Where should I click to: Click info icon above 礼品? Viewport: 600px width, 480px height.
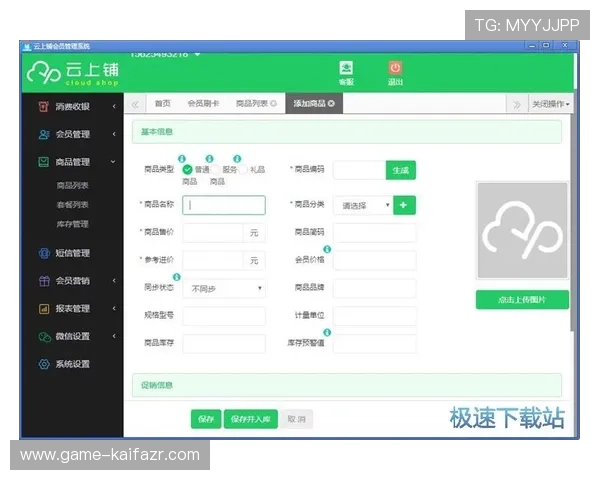coord(237,158)
